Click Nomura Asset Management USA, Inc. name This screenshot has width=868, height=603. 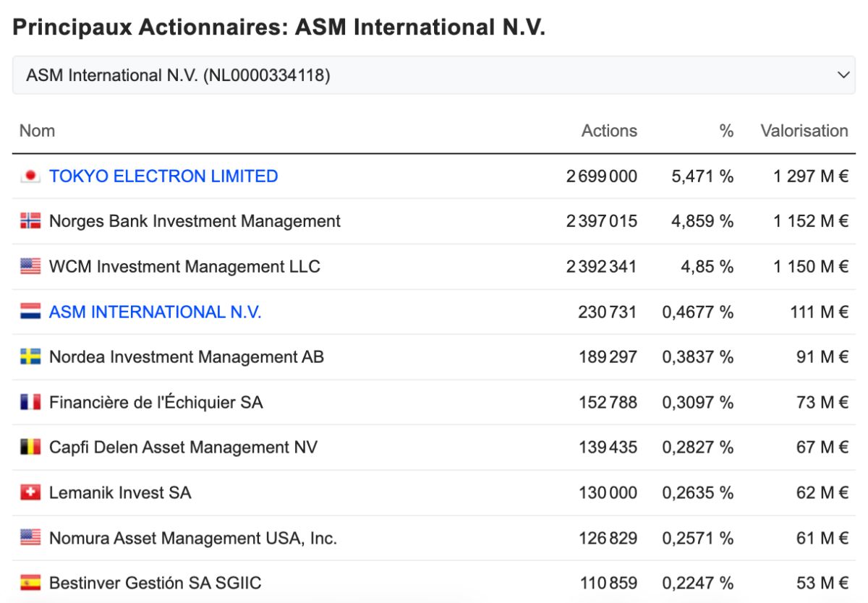tap(193, 538)
